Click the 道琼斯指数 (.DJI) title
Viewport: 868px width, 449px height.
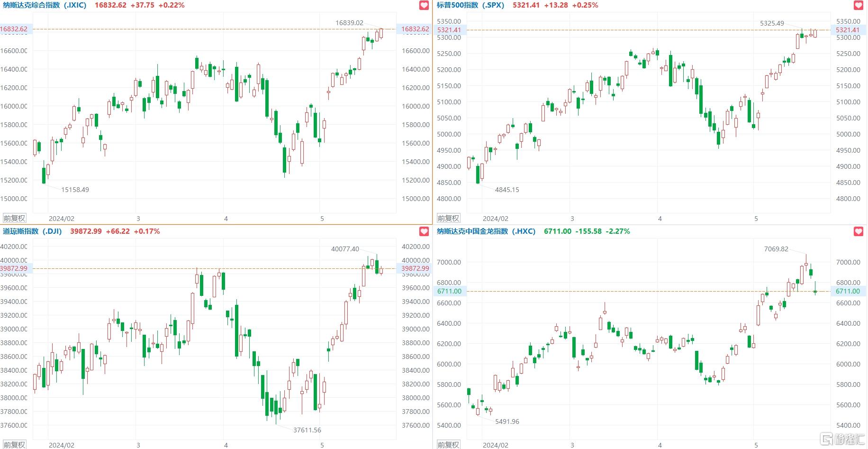click(32, 231)
